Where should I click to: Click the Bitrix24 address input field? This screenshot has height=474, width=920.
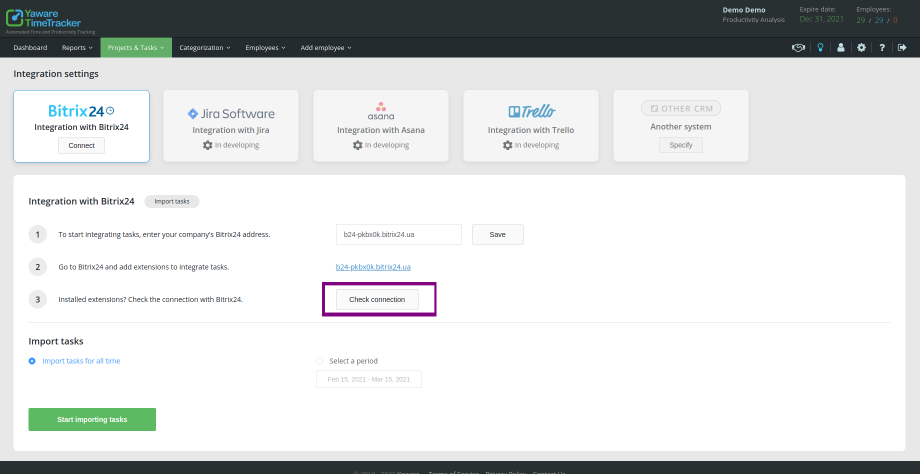coord(399,234)
